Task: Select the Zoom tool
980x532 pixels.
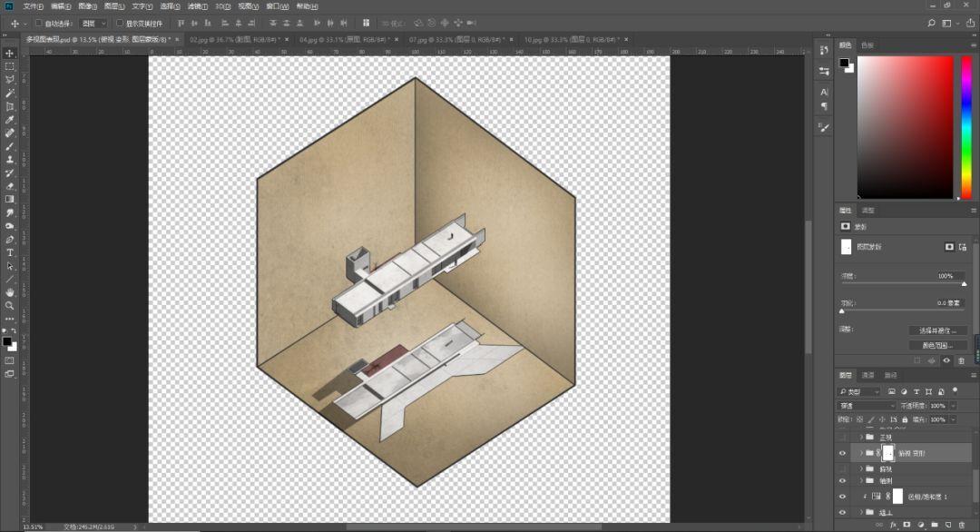Action: click(9, 306)
